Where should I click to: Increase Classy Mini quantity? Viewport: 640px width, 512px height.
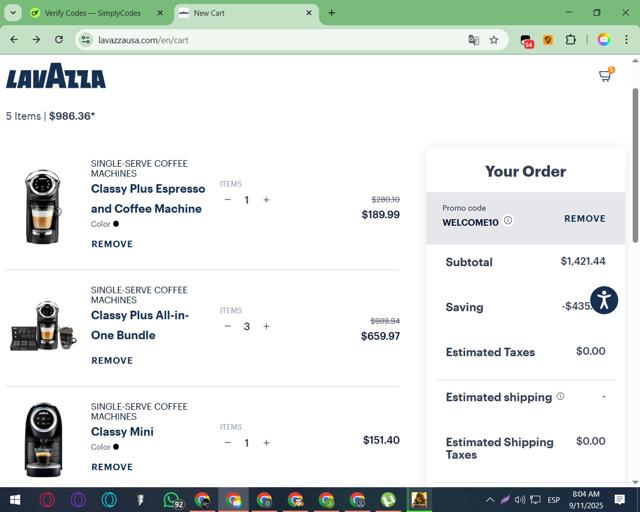266,443
